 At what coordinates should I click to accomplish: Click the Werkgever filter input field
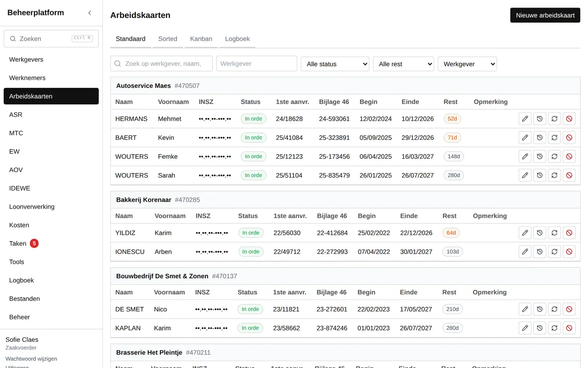[x=257, y=63]
